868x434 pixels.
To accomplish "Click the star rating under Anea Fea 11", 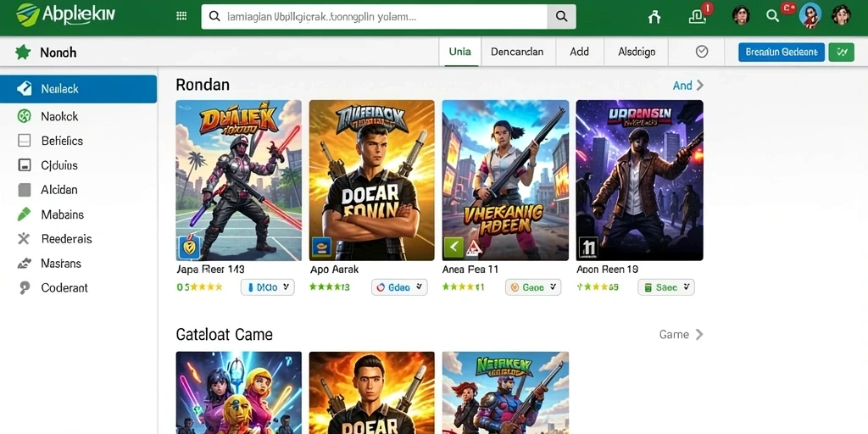I will point(464,287).
